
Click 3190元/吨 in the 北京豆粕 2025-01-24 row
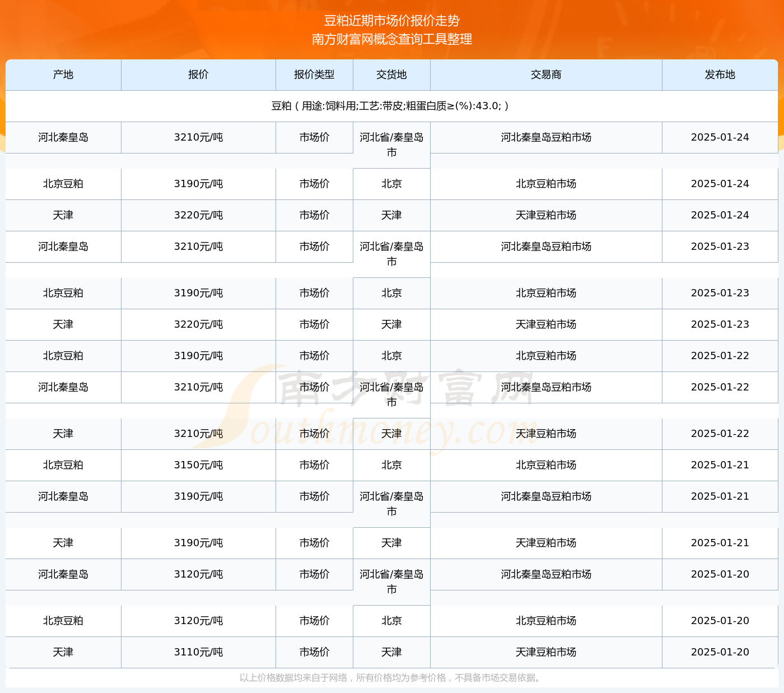click(x=198, y=184)
